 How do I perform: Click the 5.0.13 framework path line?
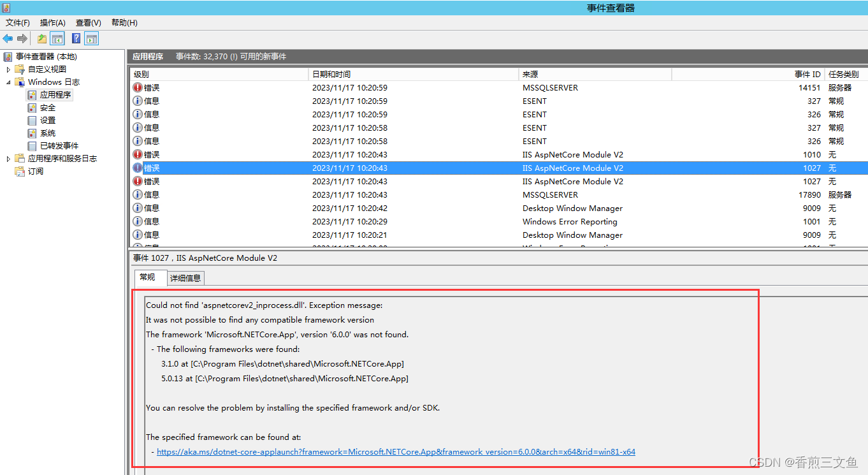click(285, 379)
